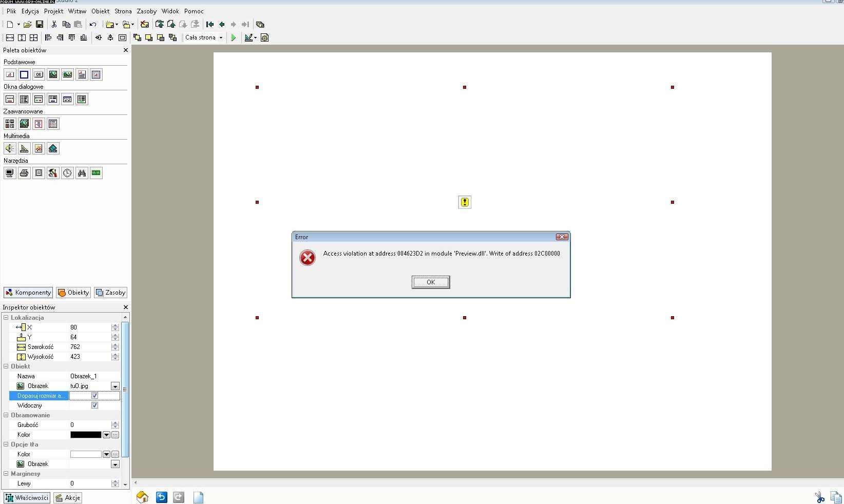This screenshot has height=504, width=844.
Task: Select the clock tool in Narzędzia
Action: [x=67, y=173]
